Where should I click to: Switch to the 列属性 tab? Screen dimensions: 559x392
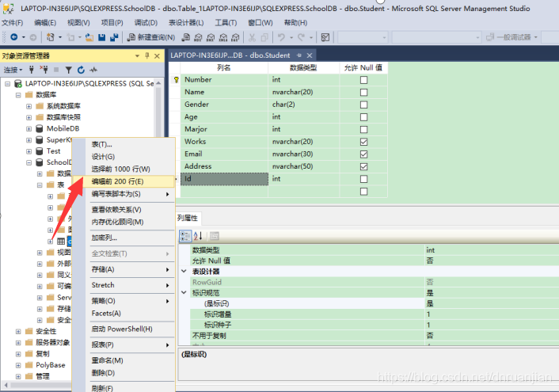click(188, 218)
